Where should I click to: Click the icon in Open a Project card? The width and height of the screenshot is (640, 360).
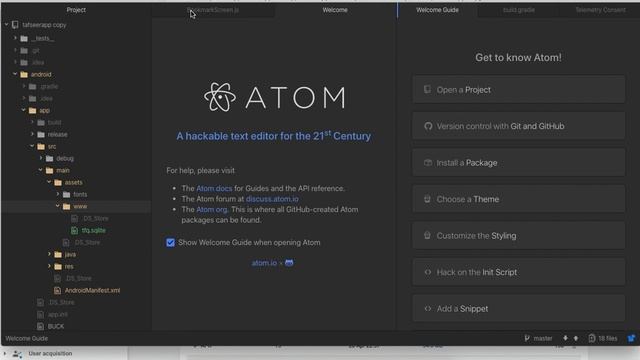tap(427, 89)
